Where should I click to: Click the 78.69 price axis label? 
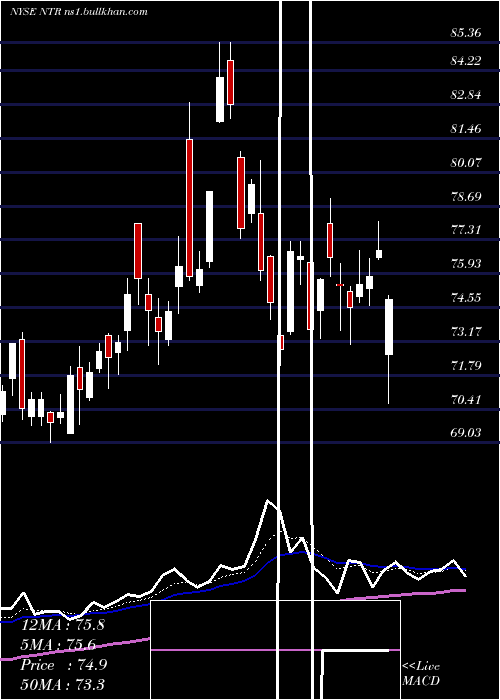point(466,196)
